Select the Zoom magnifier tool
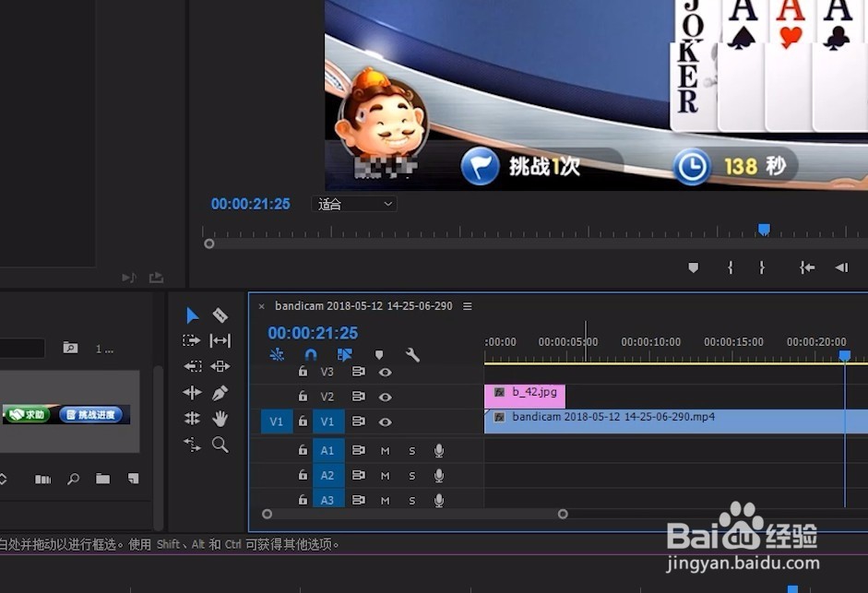The width and height of the screenshot is (868, 593). click(x=220, y=445)
